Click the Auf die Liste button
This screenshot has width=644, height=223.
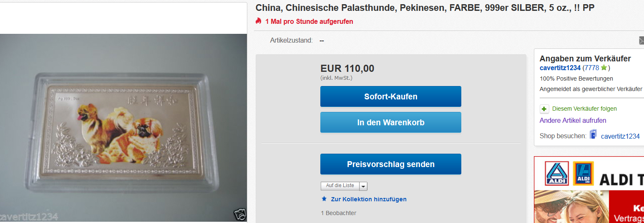click(340, 186)
